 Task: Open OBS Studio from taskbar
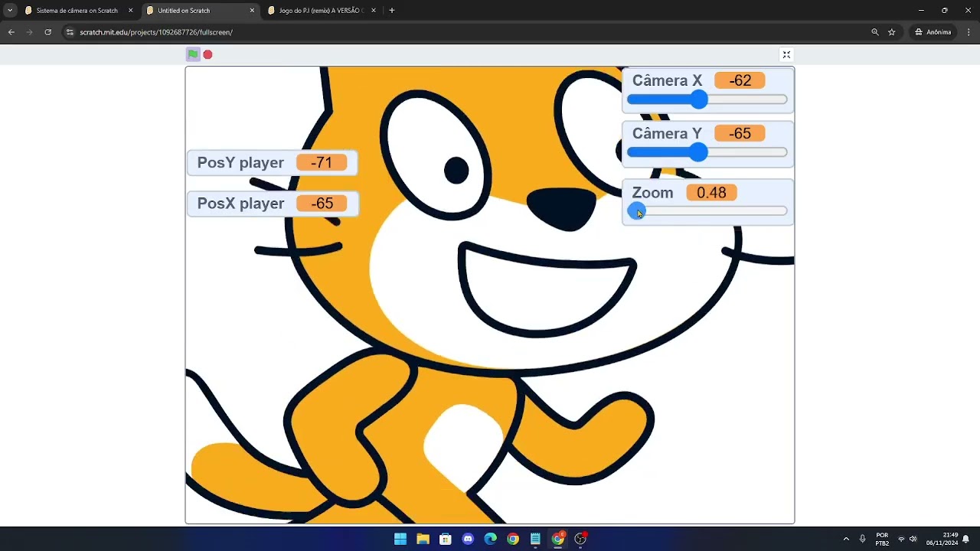click(x=580, y=539)
